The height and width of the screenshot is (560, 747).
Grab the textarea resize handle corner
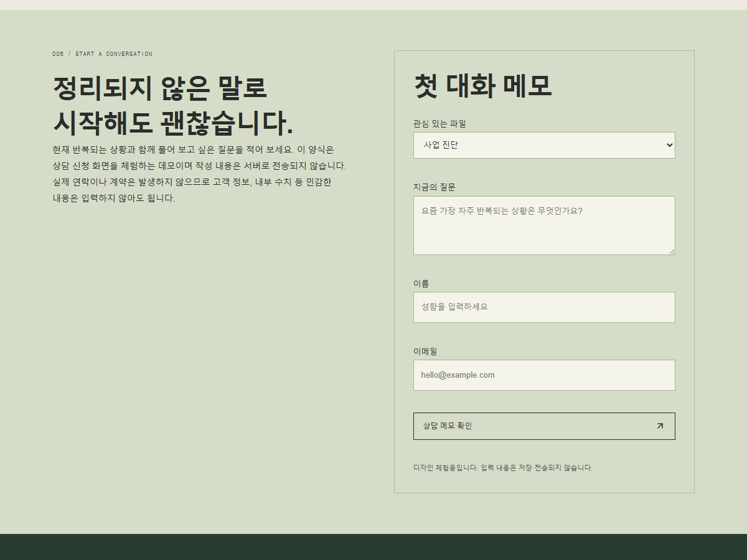[672, 251]
